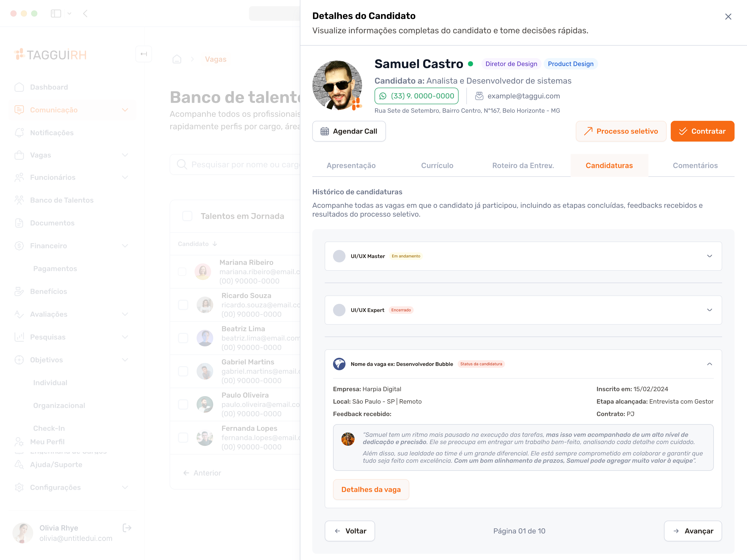
Task: Open Notificações bell icon
Action: coord(19,133)
